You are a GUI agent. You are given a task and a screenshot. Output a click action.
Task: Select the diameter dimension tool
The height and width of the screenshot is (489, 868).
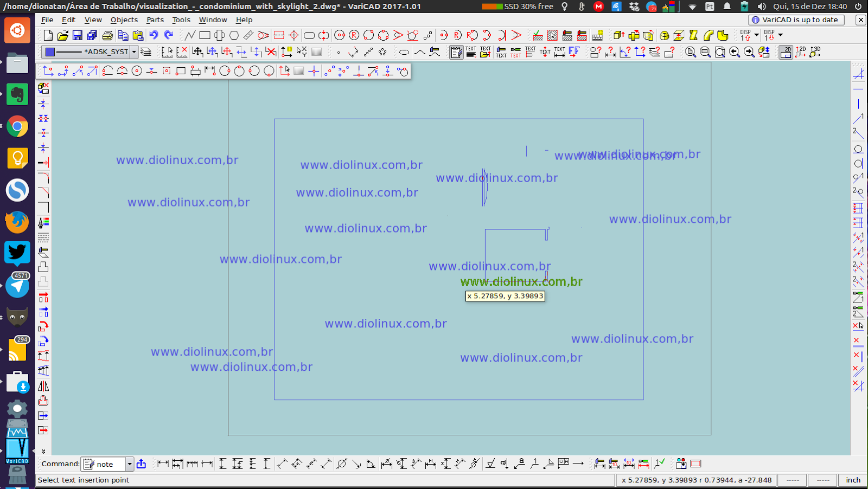pyautogui.click(x=342, y=464)
